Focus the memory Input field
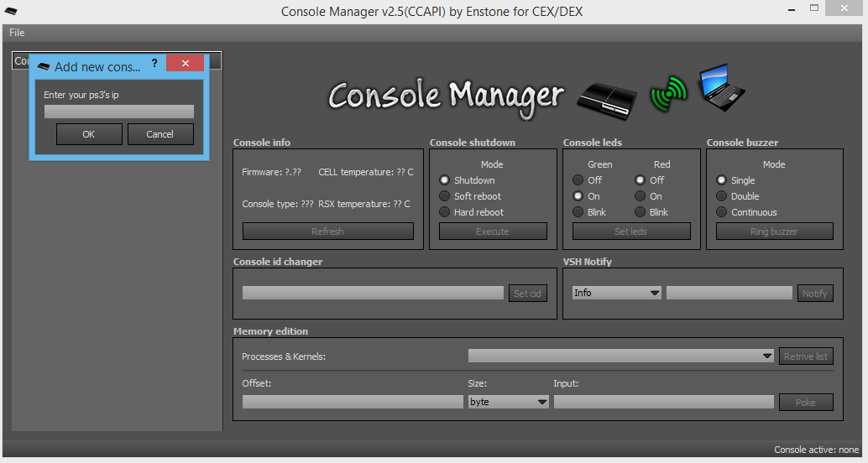 (x=664, y=402)
